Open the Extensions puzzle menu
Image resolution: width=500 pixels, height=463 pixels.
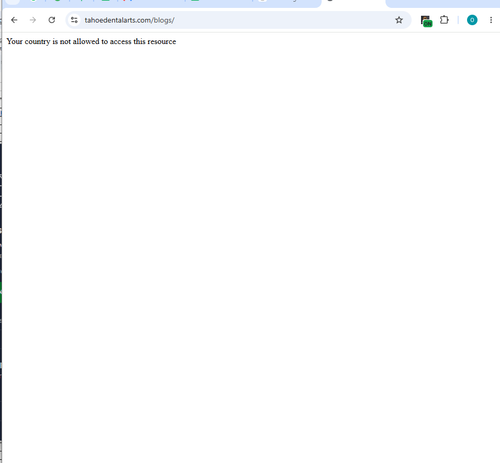pyautogui.click(x=444, y=20)
